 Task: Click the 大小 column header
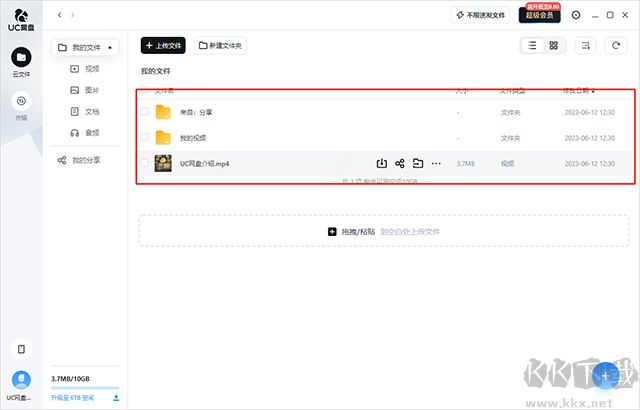click(x=462, y=91)
